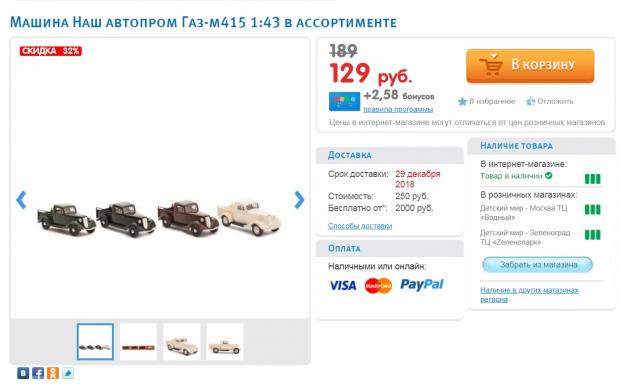The width and height of the screenshot is (638, 387).
Task: Share the product on VKontakte
Action: (23, 373)
